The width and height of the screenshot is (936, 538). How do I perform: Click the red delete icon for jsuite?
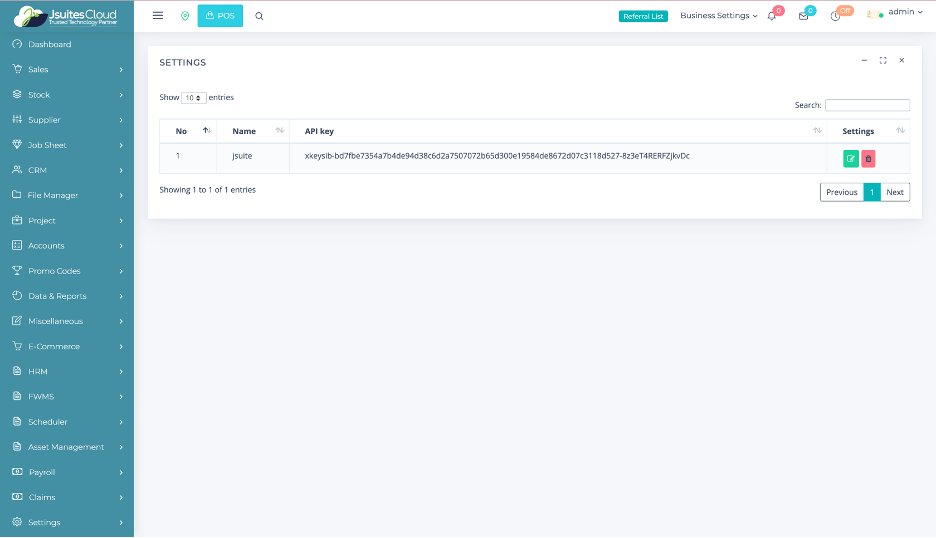(868, 158)
